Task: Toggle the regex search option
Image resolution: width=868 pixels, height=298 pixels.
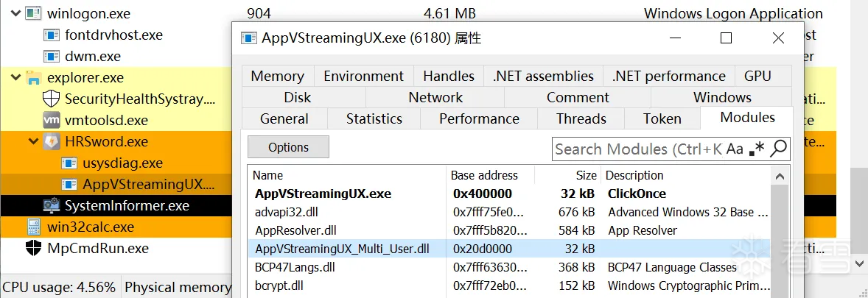Action: tap(756, 149)
